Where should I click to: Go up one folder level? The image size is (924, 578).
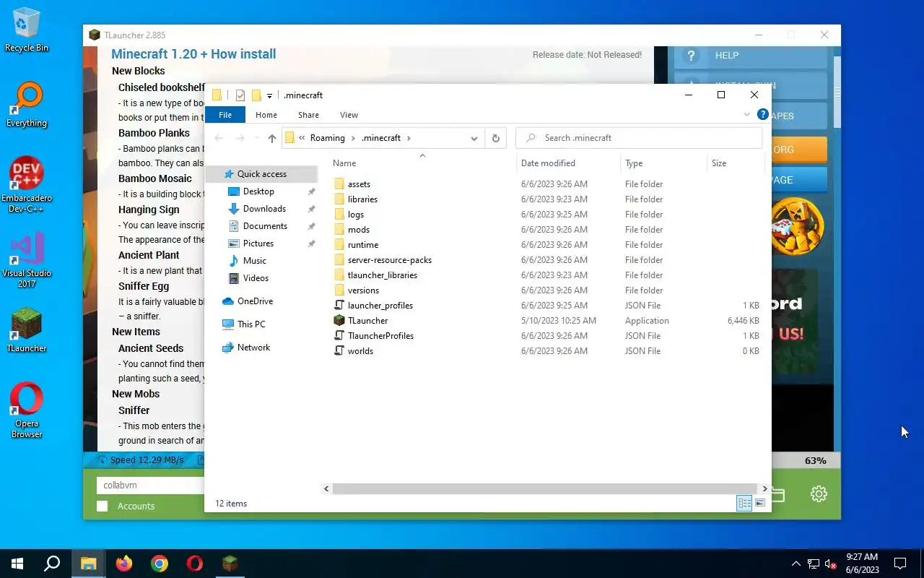click(271, 138)
